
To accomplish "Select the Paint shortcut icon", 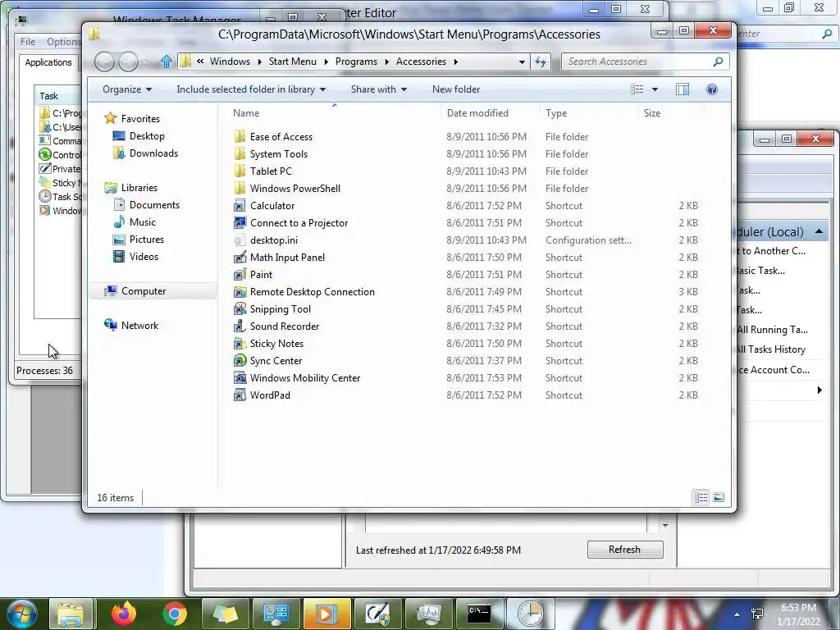I will [240, 274].
